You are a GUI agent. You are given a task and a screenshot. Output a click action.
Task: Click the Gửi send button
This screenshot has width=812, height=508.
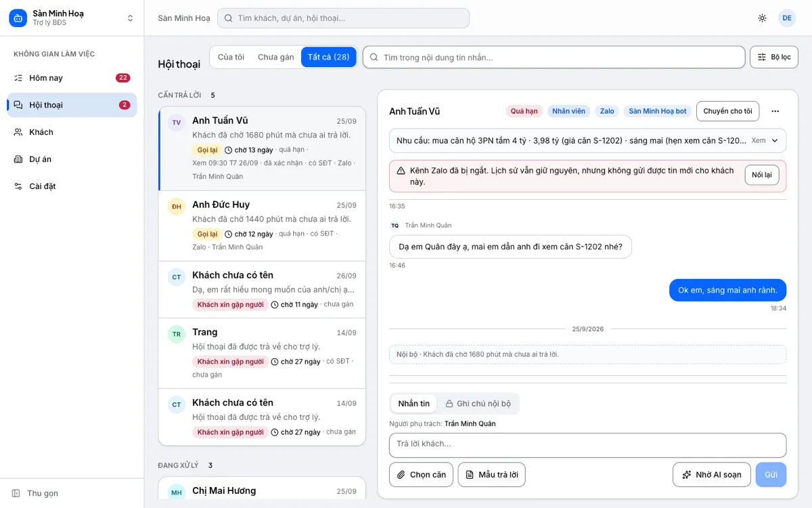[771, 475]
